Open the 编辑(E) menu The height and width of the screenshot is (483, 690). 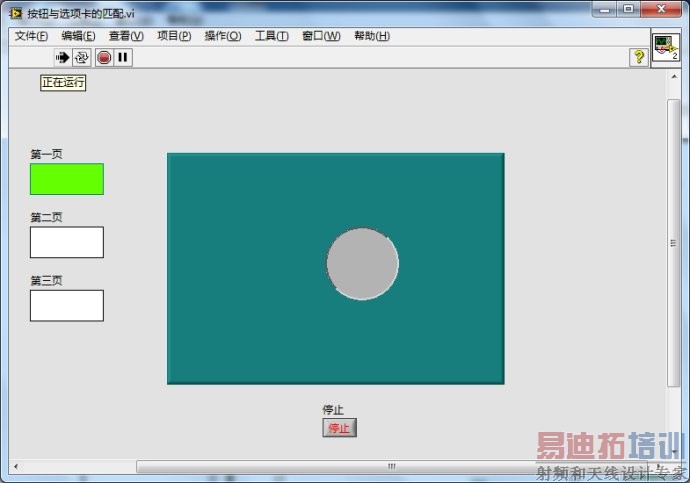click(x=78, y=36)
